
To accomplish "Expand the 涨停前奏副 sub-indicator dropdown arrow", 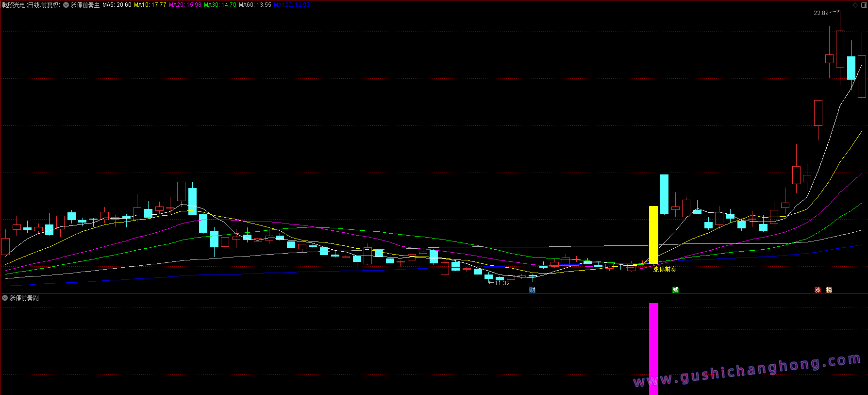I will [x=5, y=298].
